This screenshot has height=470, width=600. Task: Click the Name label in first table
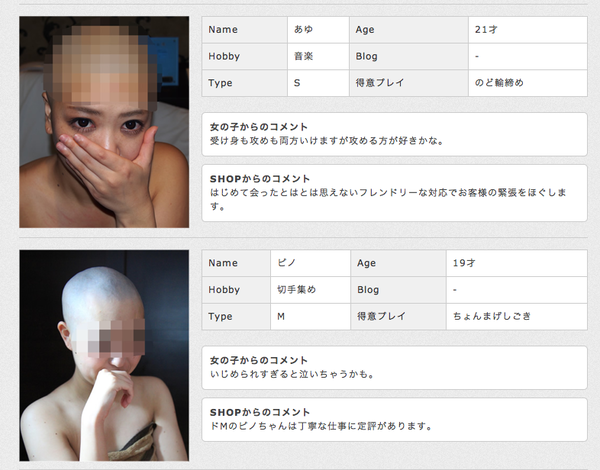[223, 30]
